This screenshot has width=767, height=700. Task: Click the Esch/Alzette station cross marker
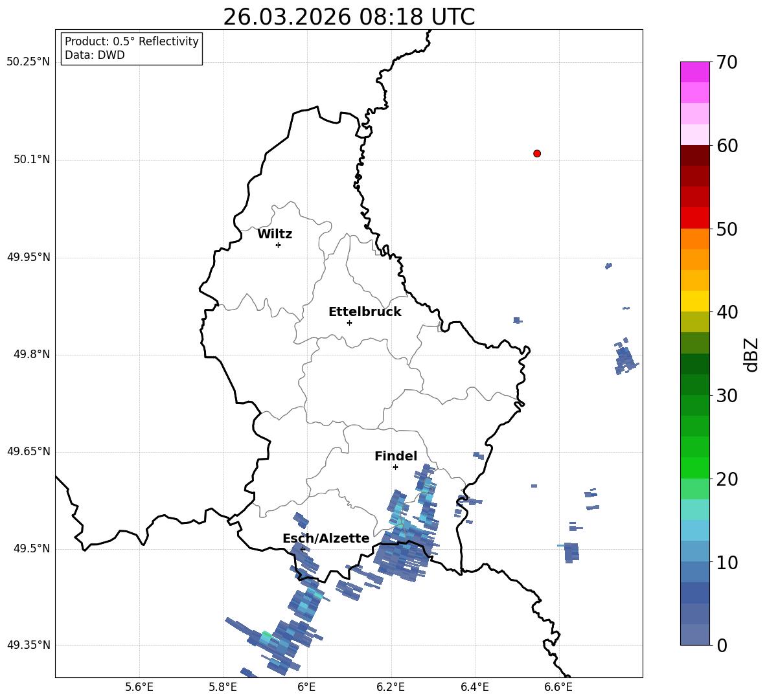(303, 549)
